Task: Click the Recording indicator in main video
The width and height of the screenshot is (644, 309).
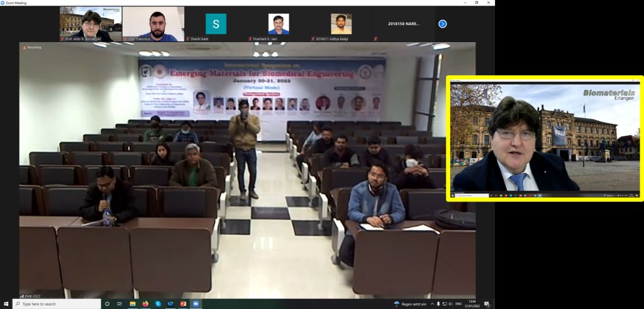Action: click(x=32, y=47)
